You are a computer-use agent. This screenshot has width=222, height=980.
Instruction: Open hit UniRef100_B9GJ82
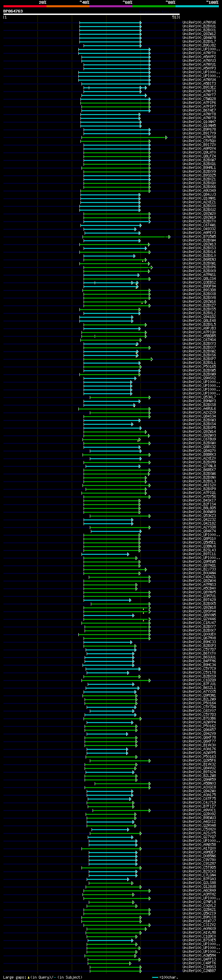[199, 45]
